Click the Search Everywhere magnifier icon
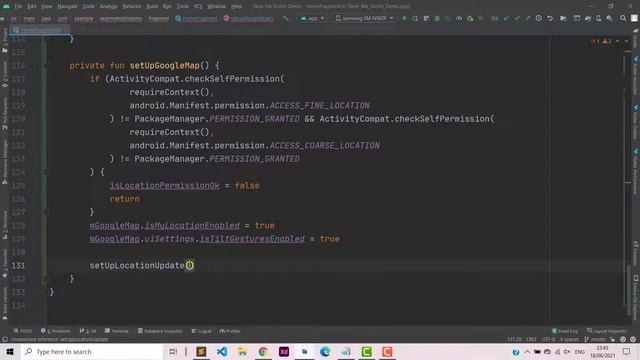Image resolution: width=640 pixels, height=360 pixels. click(623, 18)
